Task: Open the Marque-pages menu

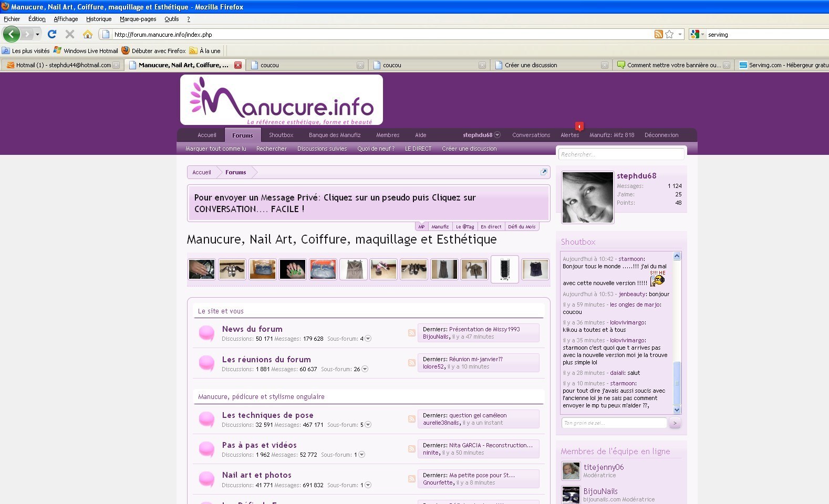Action: (138, 19)
